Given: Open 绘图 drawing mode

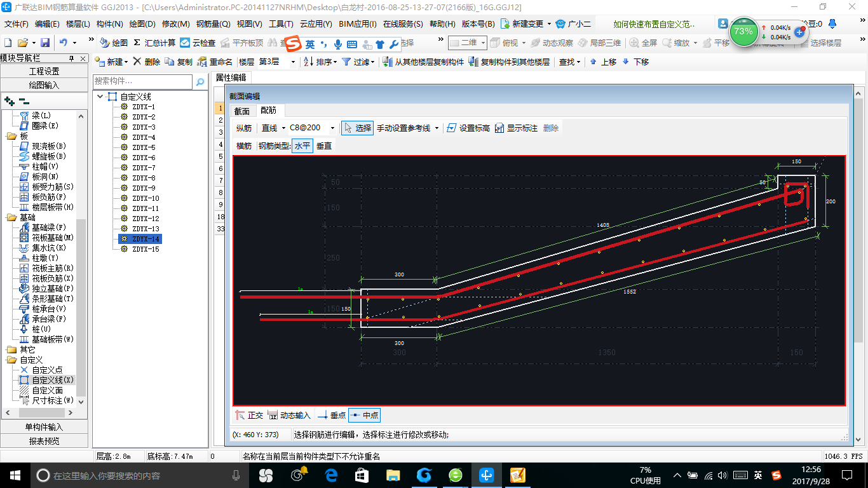Looking at the screenshot, I should point(114,43).
